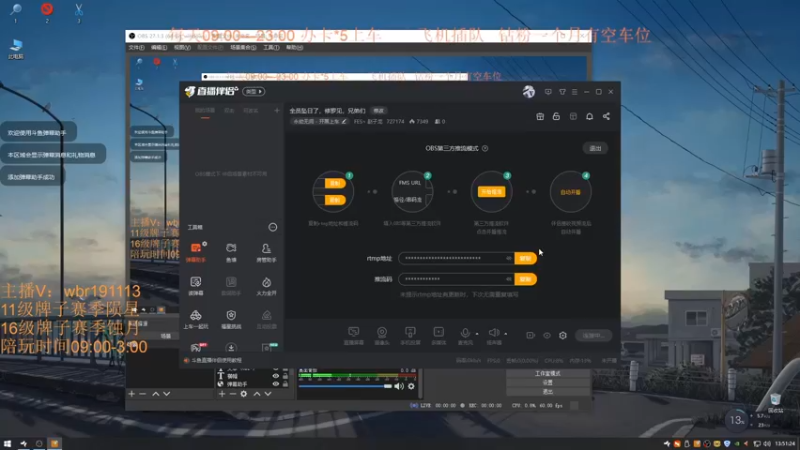Image resolution: width=800 pixels, height=450 pixels.
Task: Toggle rtmp address visibility eye icon
Action: (509, 258)
